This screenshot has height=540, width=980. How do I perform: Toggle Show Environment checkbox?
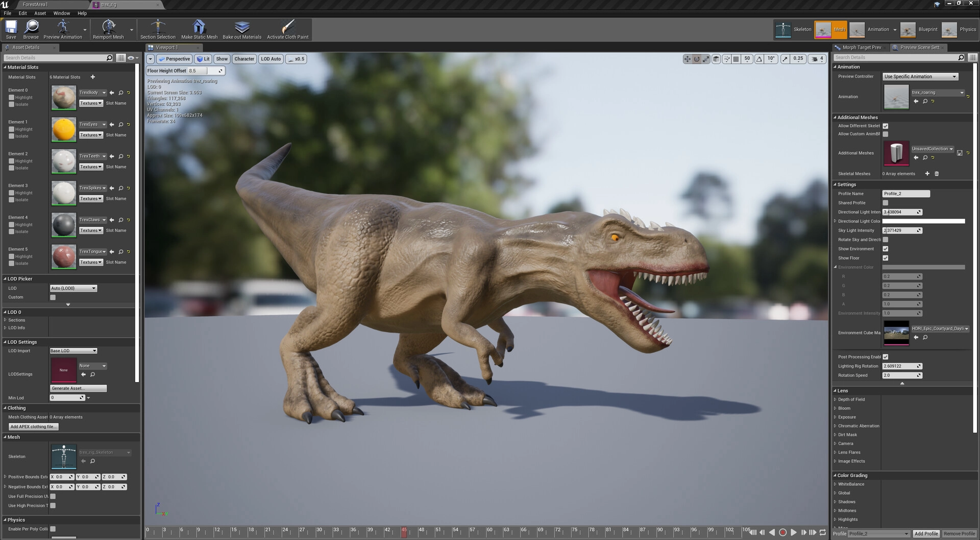(886, 249)
